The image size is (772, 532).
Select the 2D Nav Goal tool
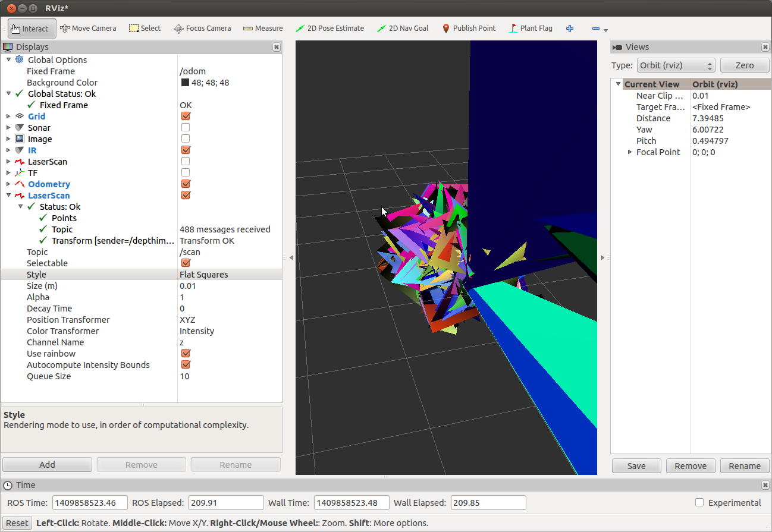(x=403, y=28)
